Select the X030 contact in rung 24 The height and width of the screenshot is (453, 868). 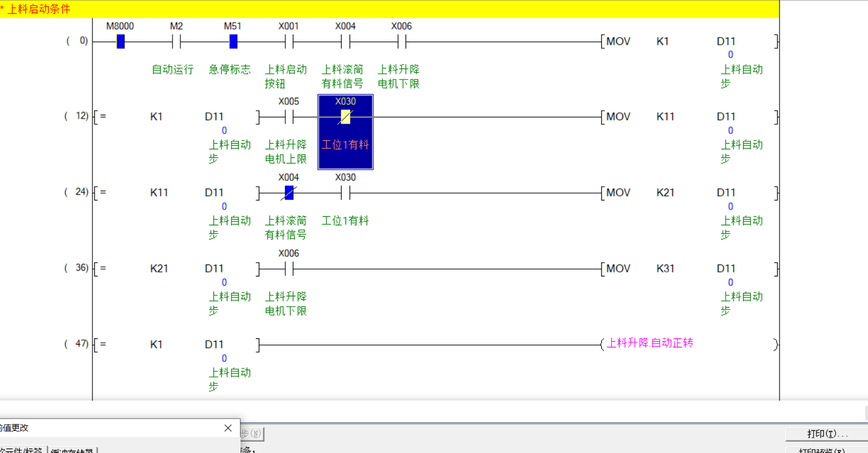[x=345, y=193]
